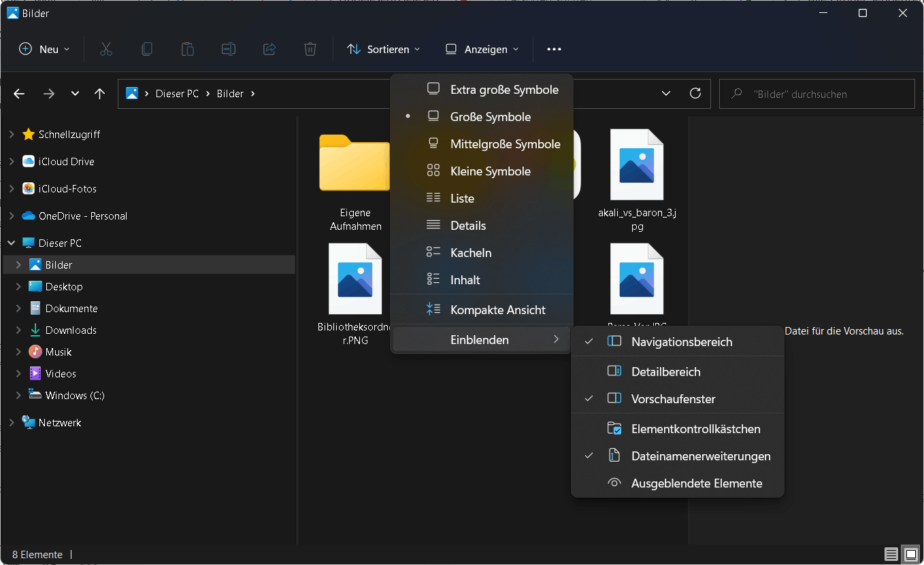Viewport: 924px width, 565px height.
Task: Enable Elementkontrollkästchen option
Action: [678, 429]
